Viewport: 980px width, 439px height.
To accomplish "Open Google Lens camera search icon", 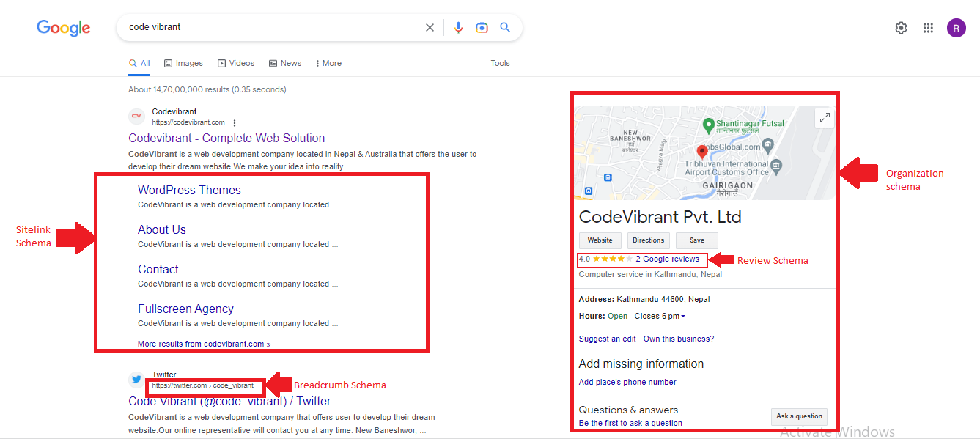I will pos(482,28).
